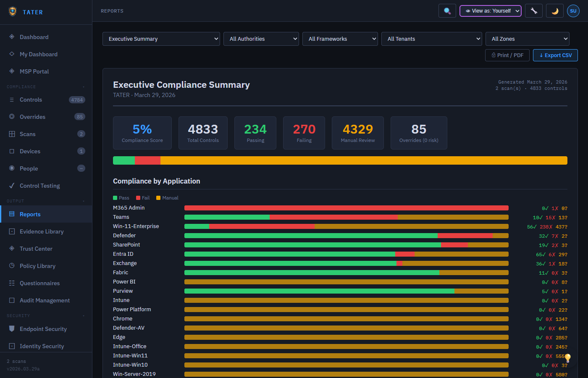Navigate to Policy Library

[x=46, y=266]
